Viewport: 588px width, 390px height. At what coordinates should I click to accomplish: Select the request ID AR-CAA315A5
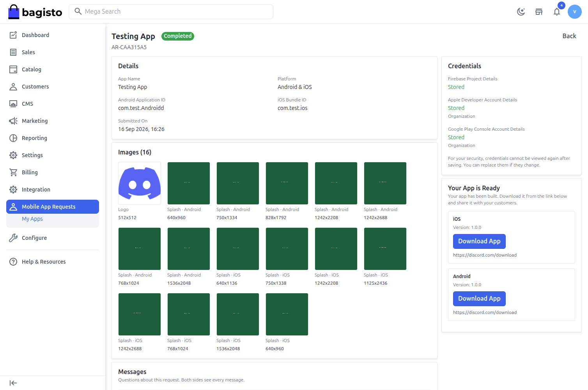tap(129, 47)
